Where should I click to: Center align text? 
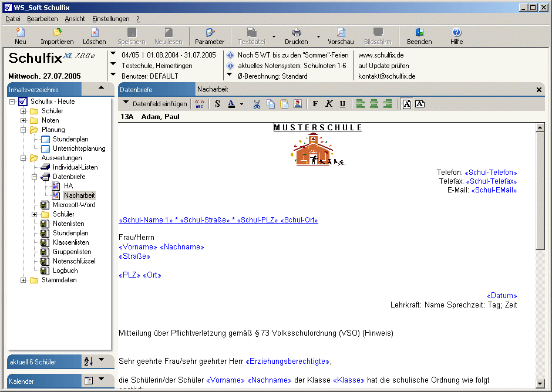click(x=374, y=104)
